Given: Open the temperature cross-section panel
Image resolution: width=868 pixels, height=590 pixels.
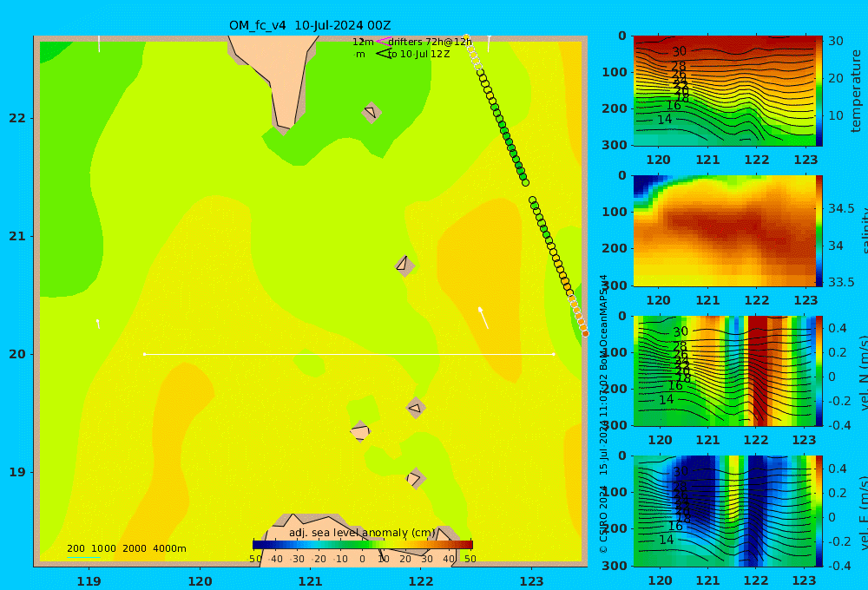Looking at the screenshot, I should pyautogui.click(x=724, y=91).
